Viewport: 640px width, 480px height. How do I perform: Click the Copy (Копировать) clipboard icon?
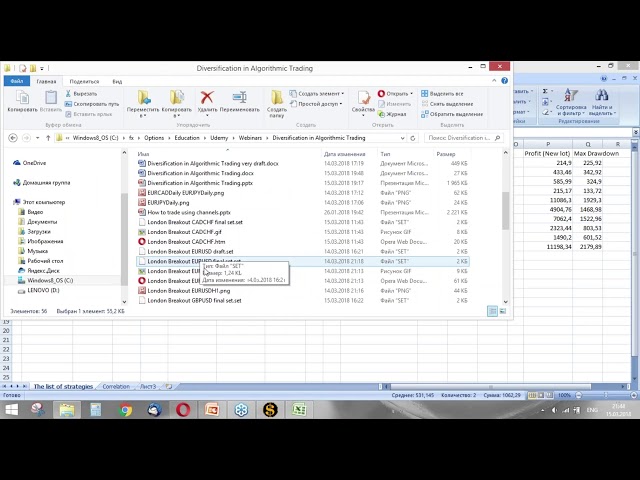pos(22,98)
